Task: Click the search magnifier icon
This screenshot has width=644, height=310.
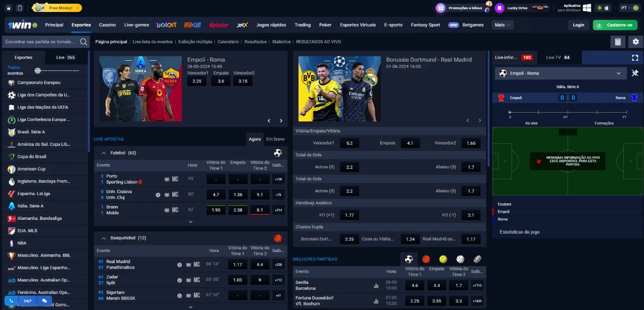Action: click(x=84, y=42)
